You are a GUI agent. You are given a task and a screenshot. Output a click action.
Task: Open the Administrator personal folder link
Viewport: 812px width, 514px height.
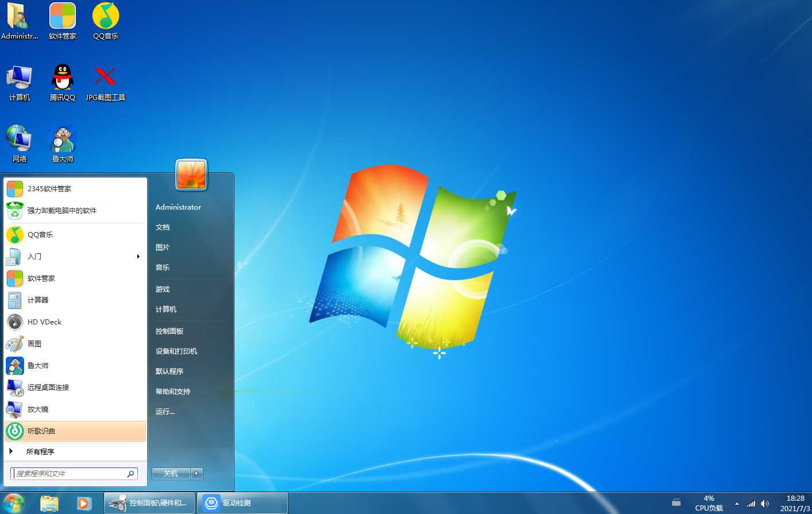178,207
